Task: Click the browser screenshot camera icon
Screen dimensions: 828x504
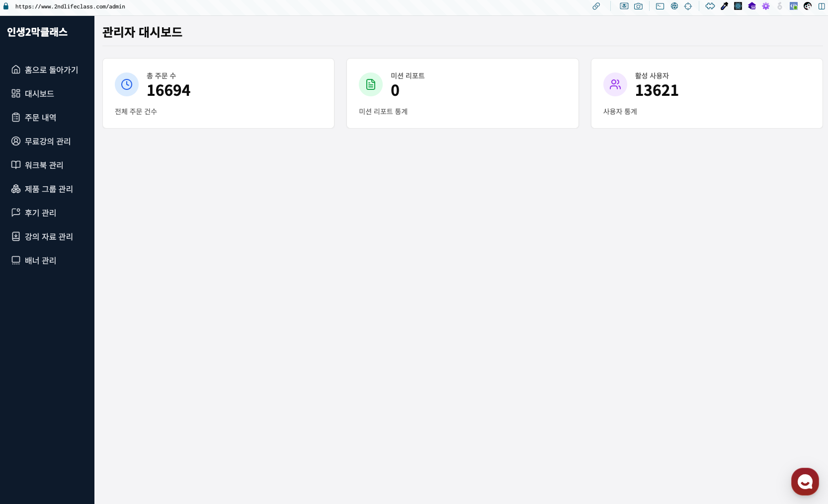Action: point(638,6)
